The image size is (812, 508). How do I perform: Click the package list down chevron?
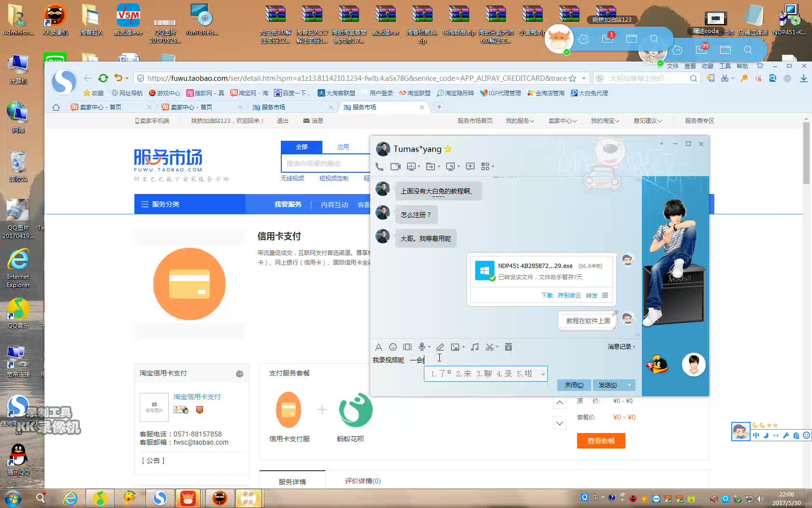click(559, 423)
